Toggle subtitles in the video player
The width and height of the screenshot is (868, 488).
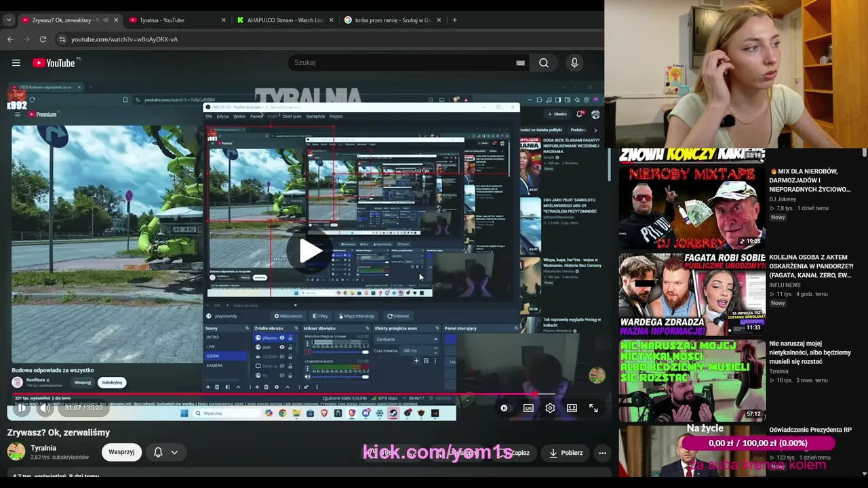coord(528,408)
